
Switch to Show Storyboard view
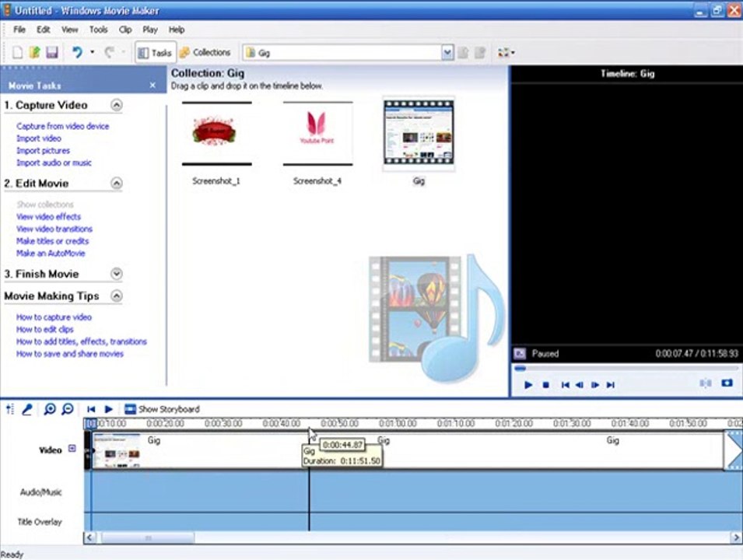162,409
